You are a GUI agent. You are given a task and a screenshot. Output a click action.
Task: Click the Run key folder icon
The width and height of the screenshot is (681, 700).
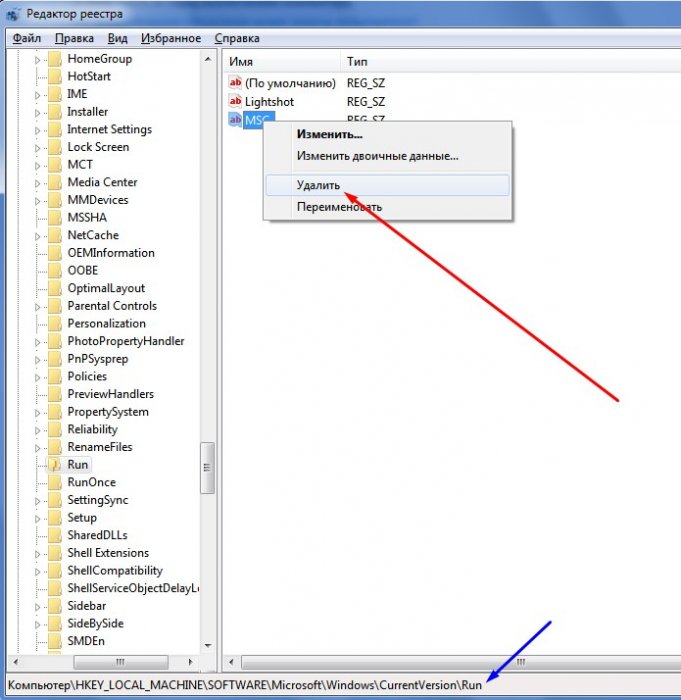pos(55,465)
